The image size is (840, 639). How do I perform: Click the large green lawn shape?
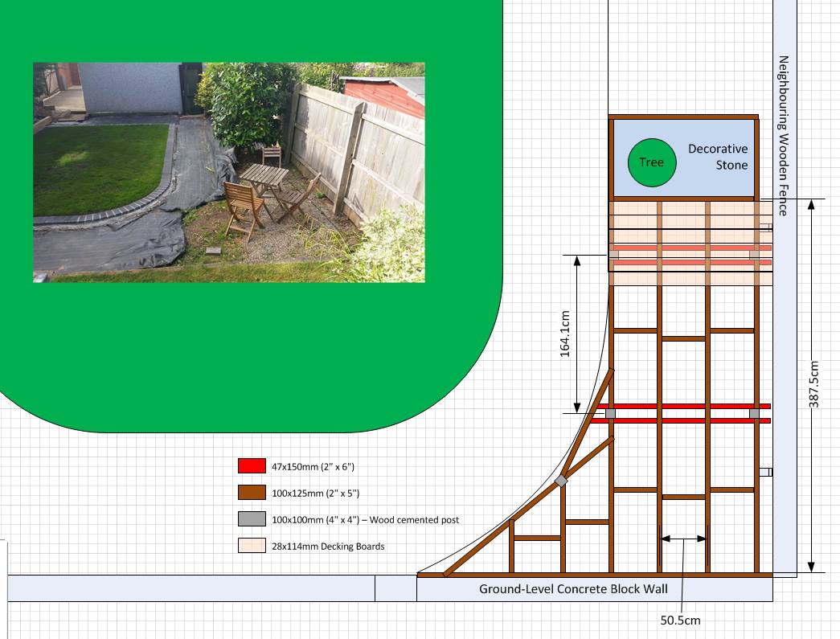click(x=241, y=346)
